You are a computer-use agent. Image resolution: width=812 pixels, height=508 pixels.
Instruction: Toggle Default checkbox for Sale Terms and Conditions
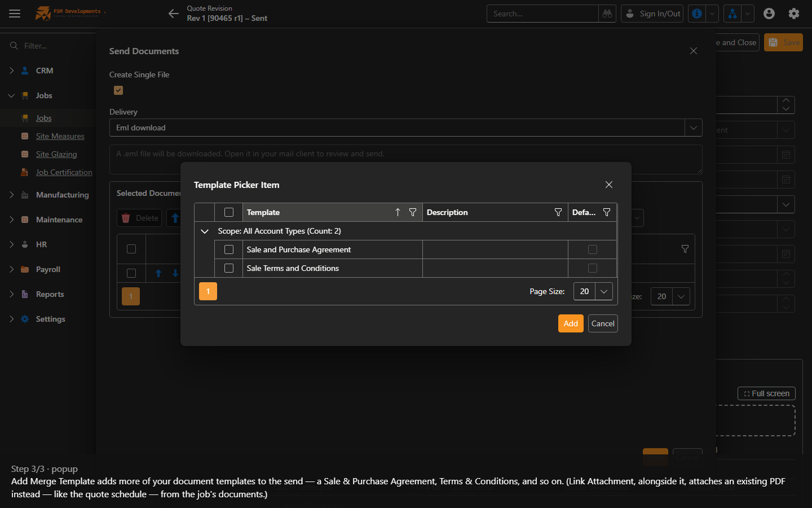[593, 268]
